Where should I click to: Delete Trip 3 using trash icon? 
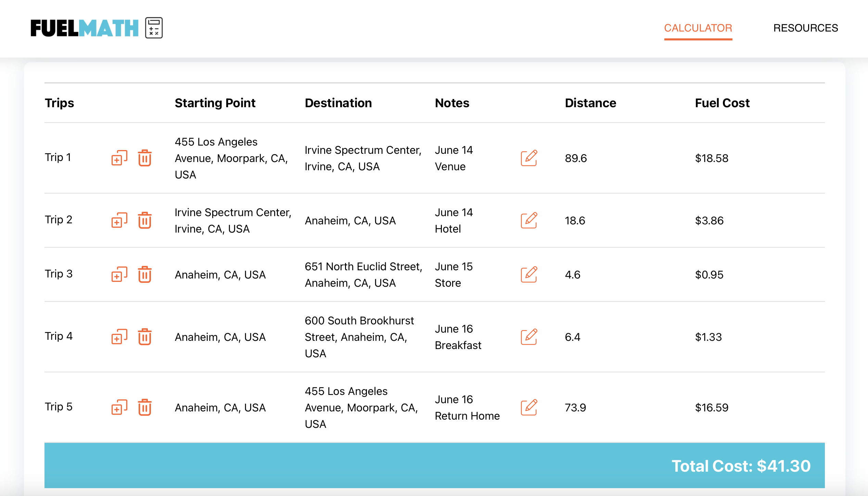pos(145,274)
